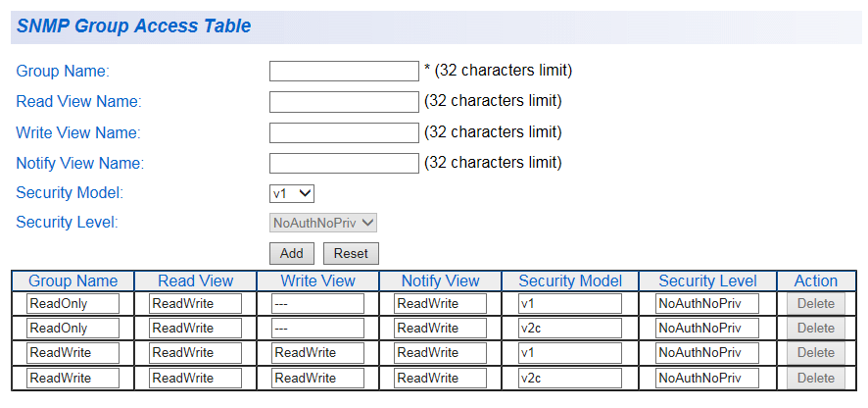Click the v2c Security Model cell in last row
This screenshot has height=408, width=868.
tap(569, 378)
